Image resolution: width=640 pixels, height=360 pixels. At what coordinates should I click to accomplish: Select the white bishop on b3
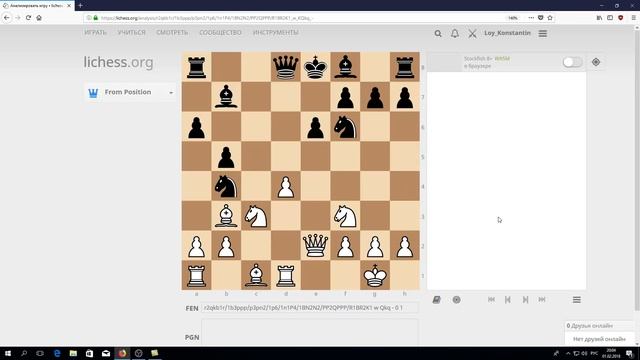[226, 216]
